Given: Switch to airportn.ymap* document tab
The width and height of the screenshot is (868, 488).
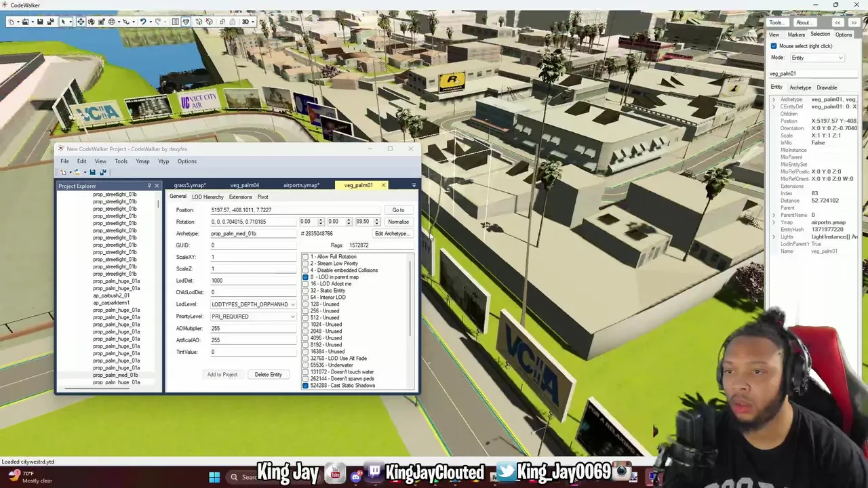Looking at the screenshot, I should 301,185.
